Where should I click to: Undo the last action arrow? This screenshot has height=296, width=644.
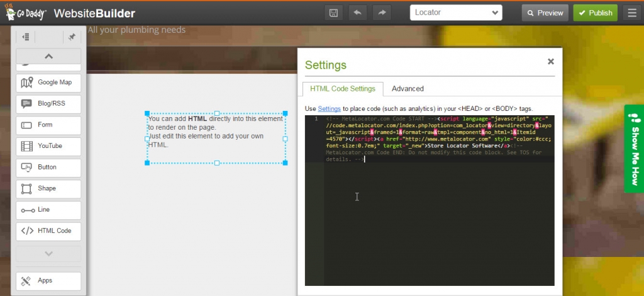coord(357,13)
